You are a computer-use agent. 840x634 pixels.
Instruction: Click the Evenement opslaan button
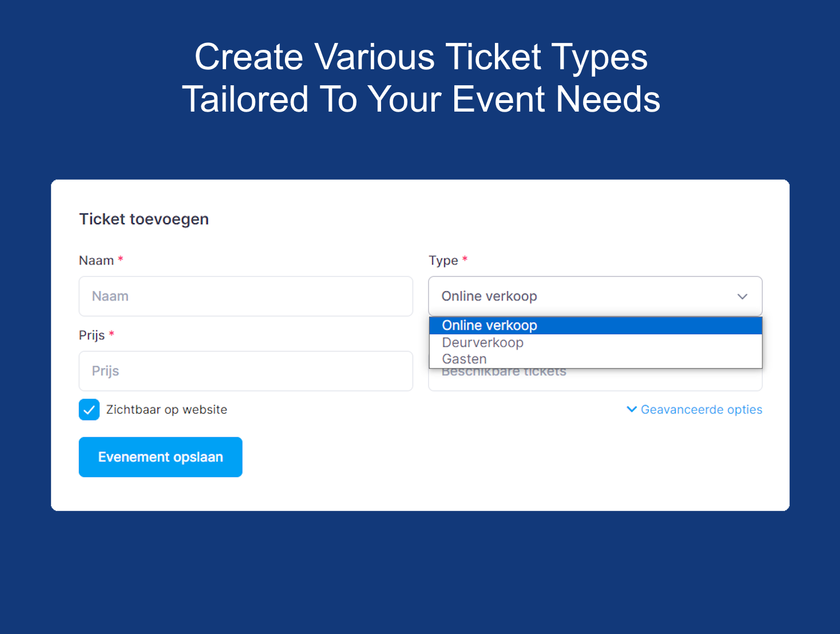(x=160, y=457)
